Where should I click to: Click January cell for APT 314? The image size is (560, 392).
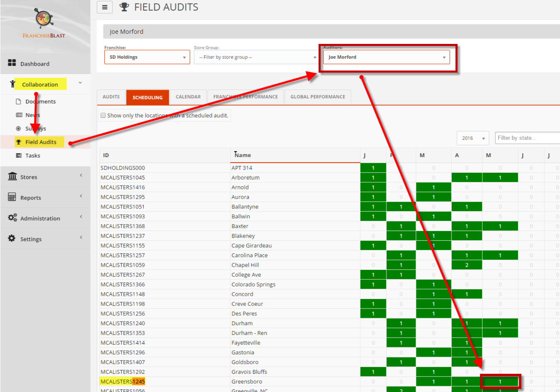tap(373, 168)
